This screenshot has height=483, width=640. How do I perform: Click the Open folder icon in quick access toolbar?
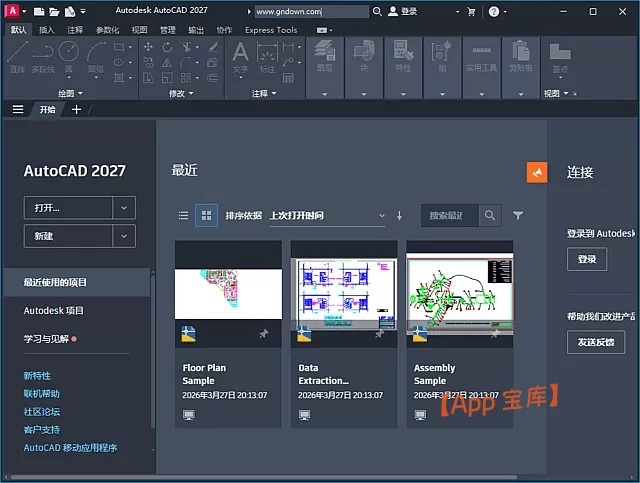point(54,11)
